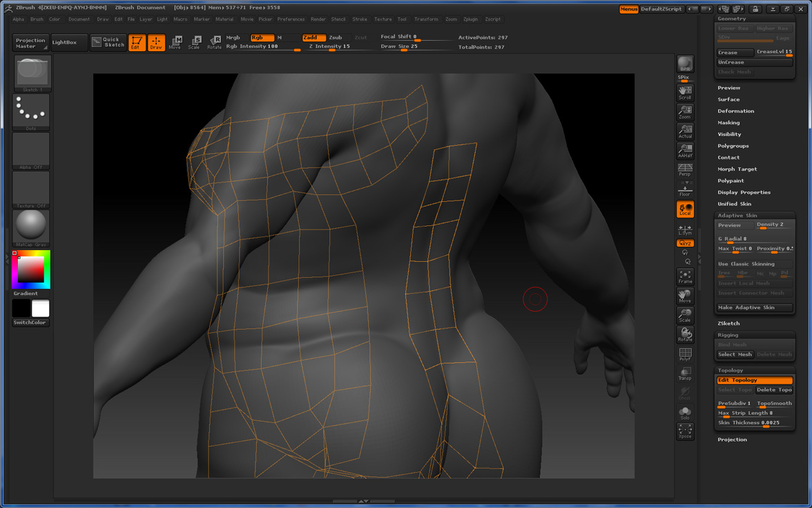Viewport: 812px width, 508px height.
Task: Expand the Deformation section
Action: click(x=736, y=111)
